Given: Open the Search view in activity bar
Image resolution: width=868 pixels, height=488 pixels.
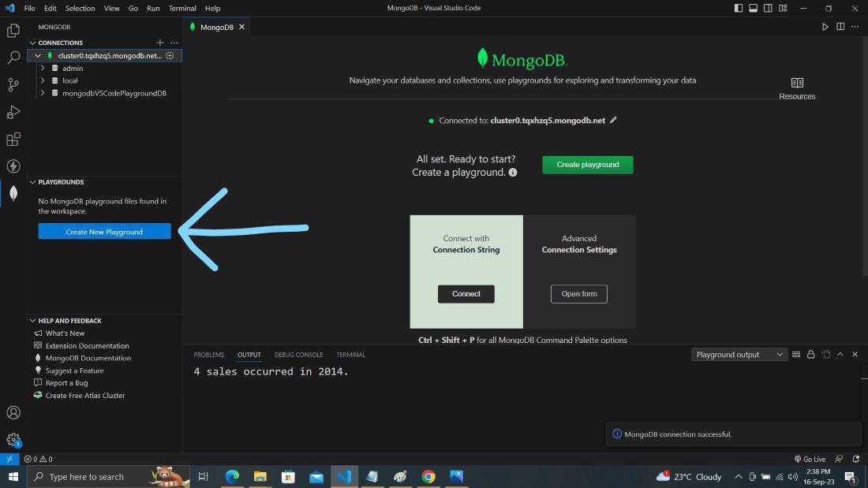Looking at the screenshot, I should (x=13, y=57).
